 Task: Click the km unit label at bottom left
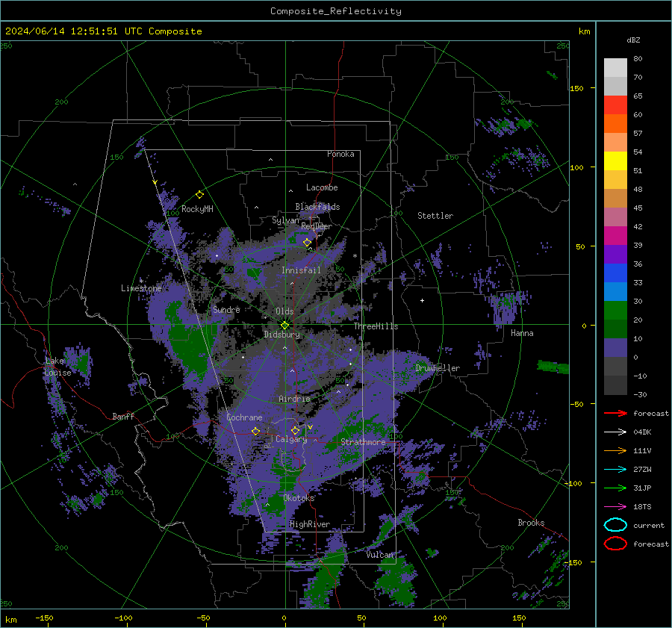click(10, 620)
